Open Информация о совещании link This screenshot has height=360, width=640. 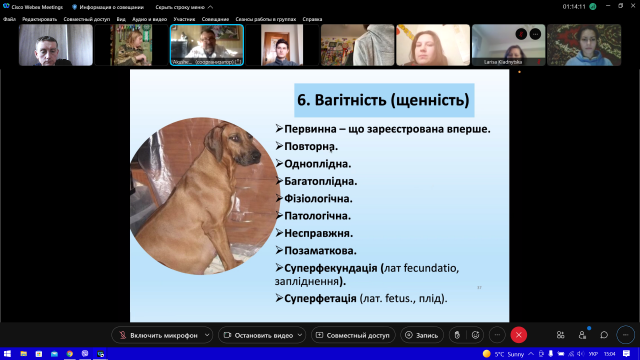(108, 7)
